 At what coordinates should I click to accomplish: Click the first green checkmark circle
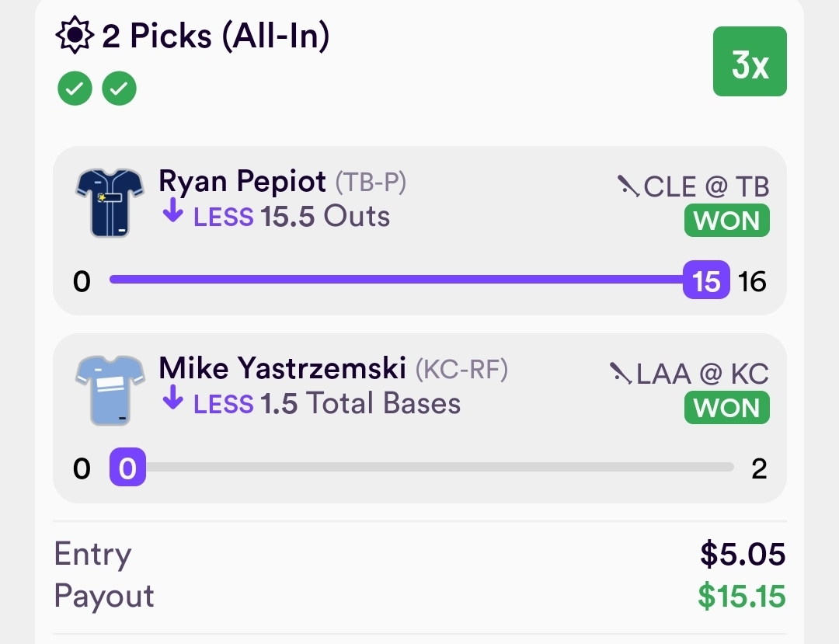coord(75,89)
